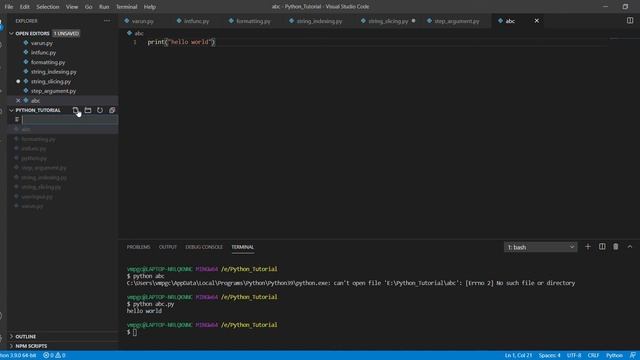
Task: Click the '1 UNSAVED' badge
Action: coord(66,33)
